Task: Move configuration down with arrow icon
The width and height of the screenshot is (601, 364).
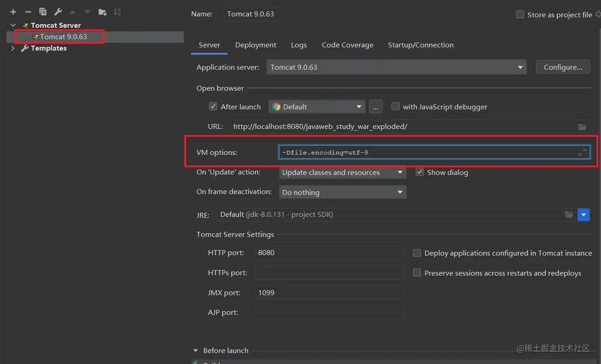Action: 88,12
